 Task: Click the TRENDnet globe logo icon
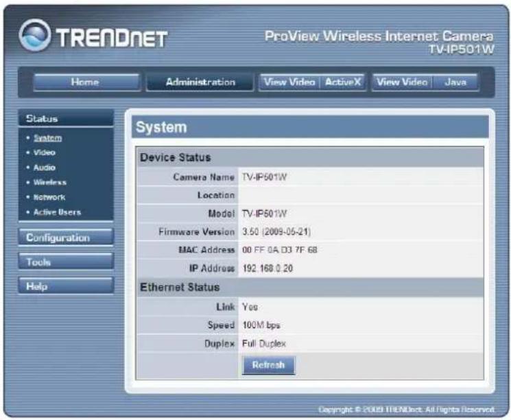pos(35,35)
